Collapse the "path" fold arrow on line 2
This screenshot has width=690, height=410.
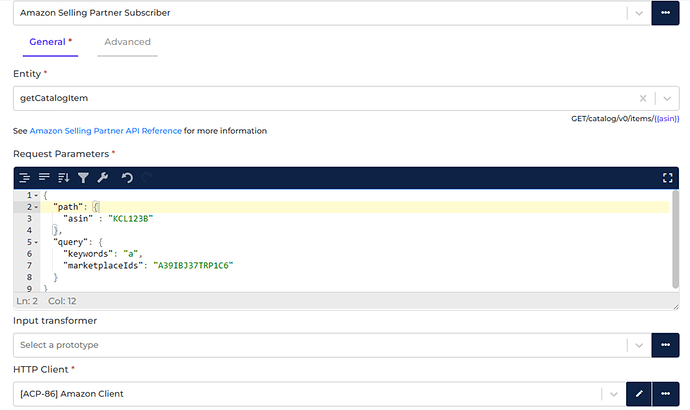point(36,207)
